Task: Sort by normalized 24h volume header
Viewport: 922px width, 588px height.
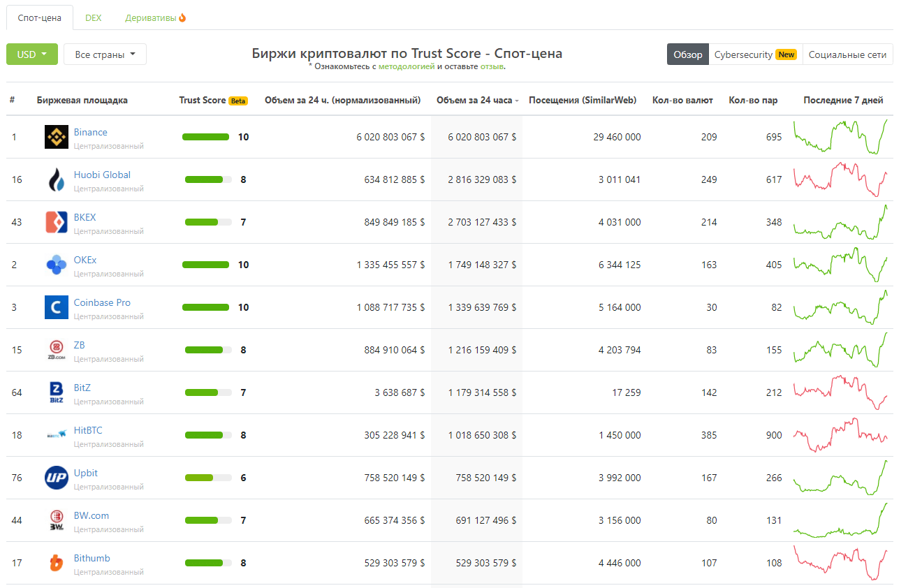Action: coord(343,101)
